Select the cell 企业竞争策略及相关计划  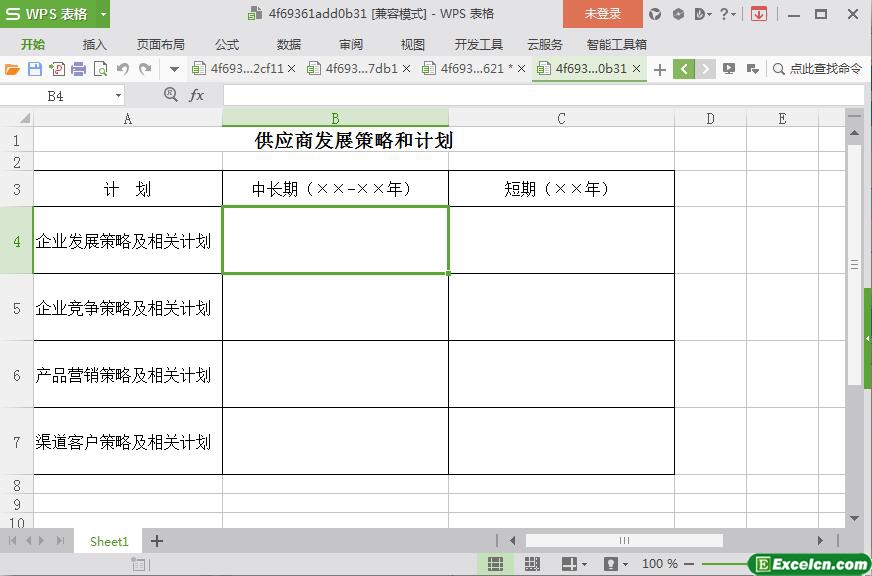128,307
